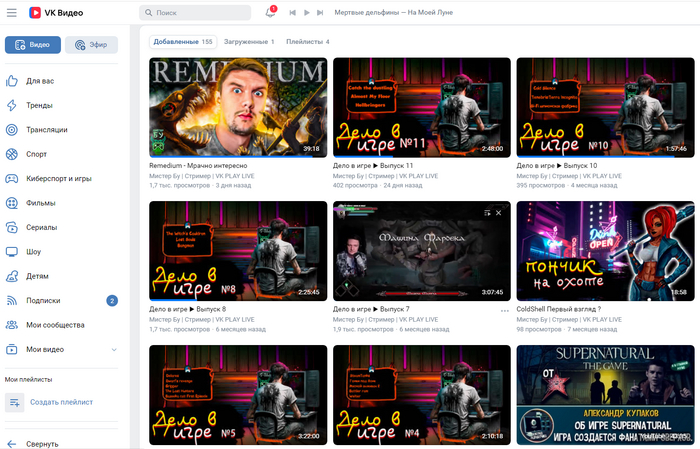This screenshot has height=449, width=700.
Task: Click the Поиск search field
Action: point(195,13)
